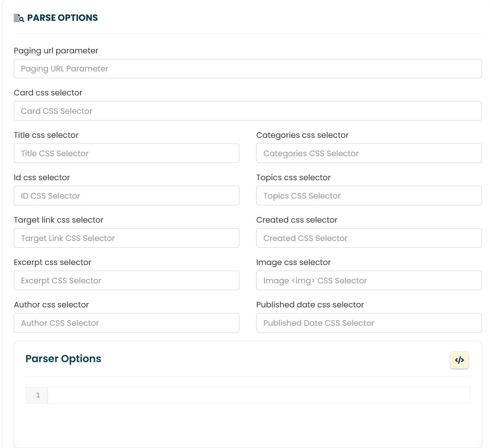The width and height of the screenshot is (490, 448).
Task: Select the Author CSS Selector field
Action: pyautogui.click(x=126, y=323)
